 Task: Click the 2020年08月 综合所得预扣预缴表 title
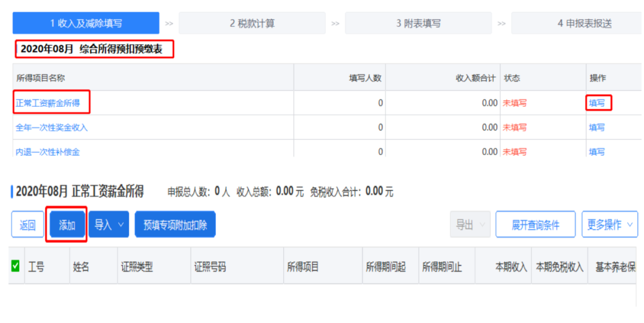pyautogui.click(x=92, y=49)
